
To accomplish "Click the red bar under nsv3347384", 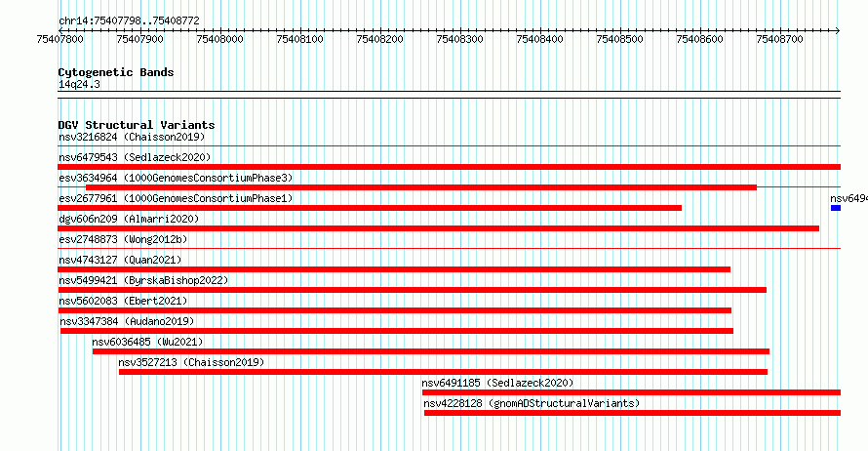I will click(397, 331).
